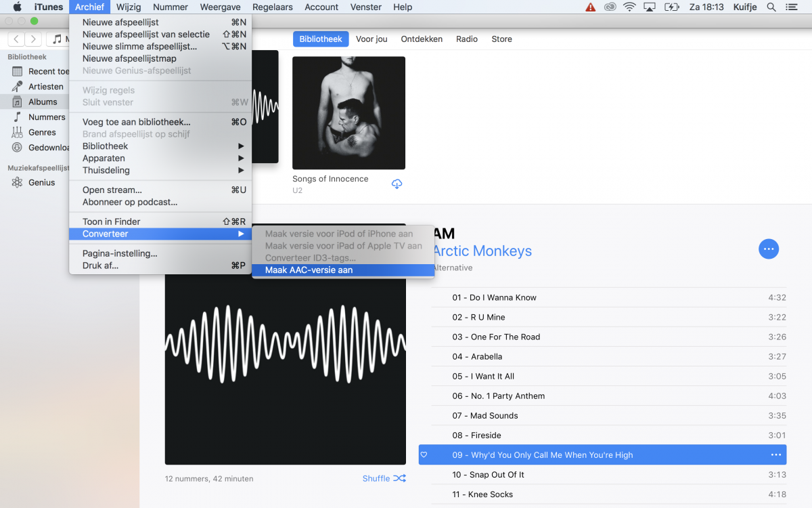Open the Venster menu
This screenshot has width=812, height=508.
(x=365, y=7)
